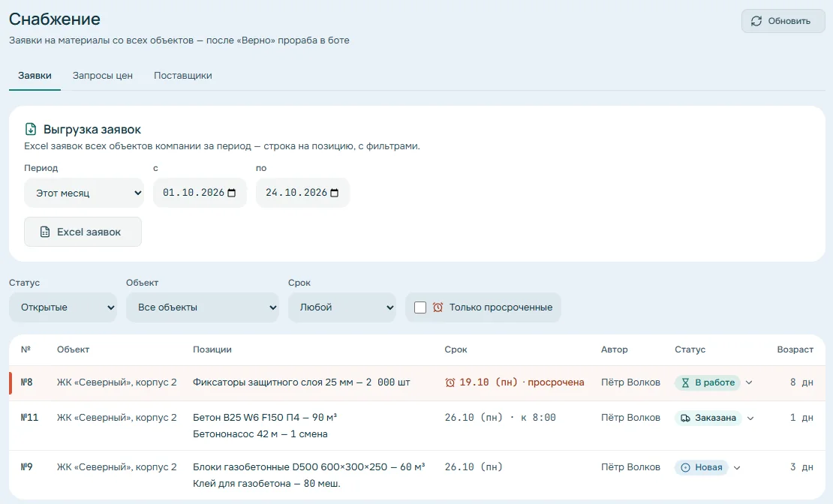The width and height of the screenshot is (833, 504).
Task: Click overdue alarm icon in request №8 row
Action: [450, 383]
